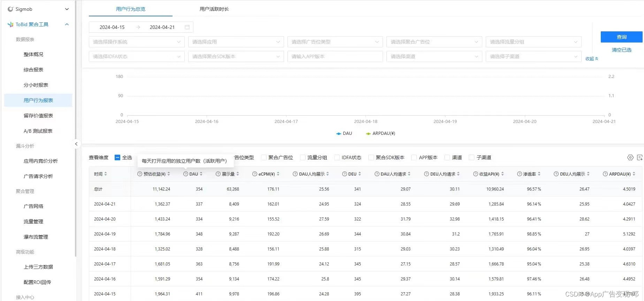Toggle DAU series in chart legend
This screenshot has width=644, height=301.
pos(344,133)
